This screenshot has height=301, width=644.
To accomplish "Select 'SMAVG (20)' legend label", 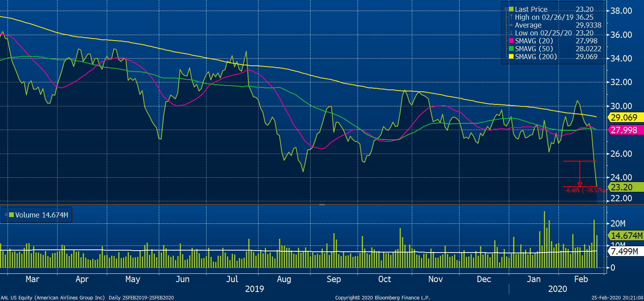I will [x=534, y=41].
